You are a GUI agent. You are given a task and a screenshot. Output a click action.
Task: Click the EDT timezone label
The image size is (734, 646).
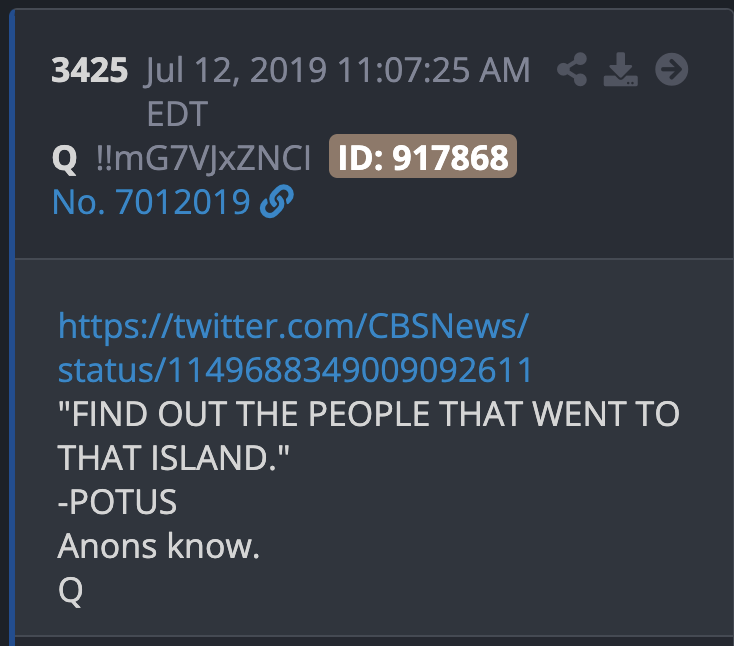(177, 114)
